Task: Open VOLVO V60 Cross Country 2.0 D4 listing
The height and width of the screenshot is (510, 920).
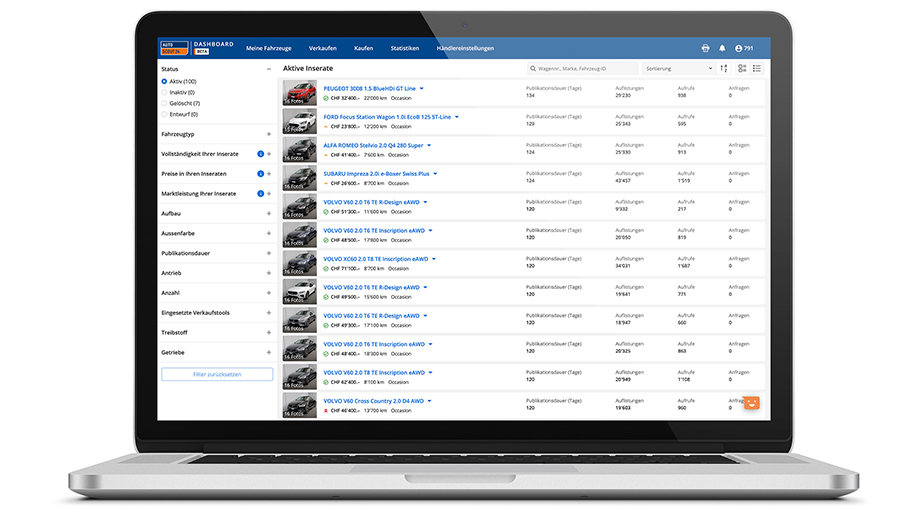Action: click(373, 401)
